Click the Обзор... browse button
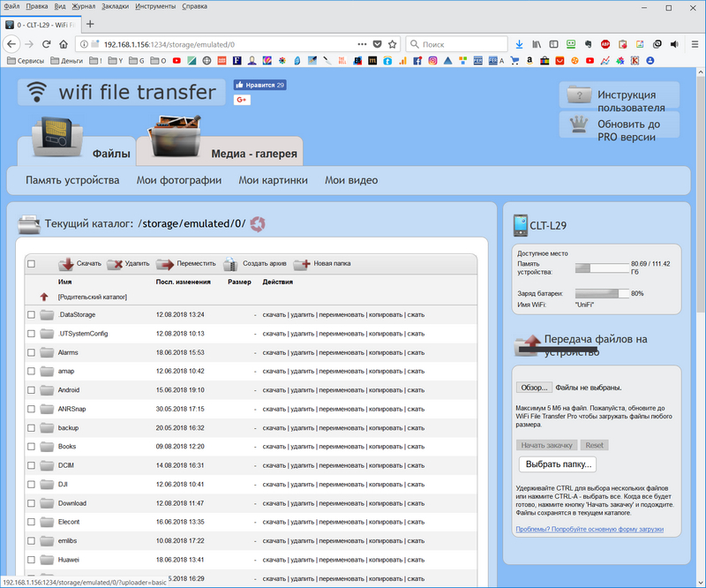 [x=534, y=388]
